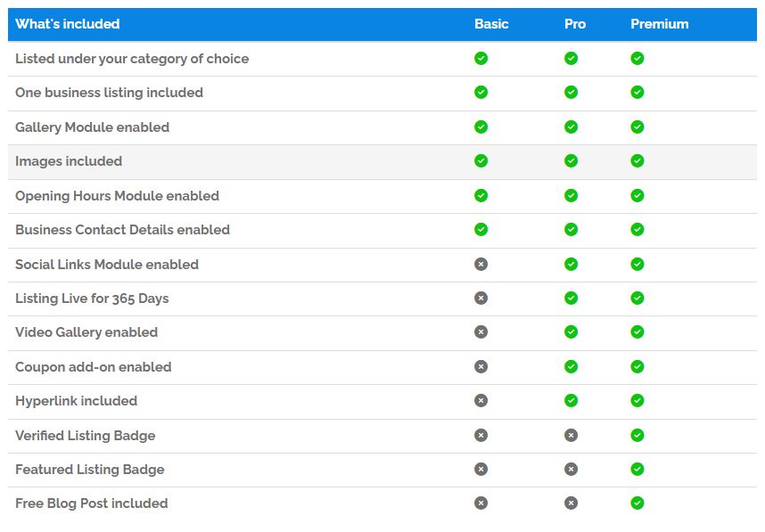Click Basic checkmark for Images included
This screenshot has width=765, height=532.
pyautogui.click(x=481, y=161)
